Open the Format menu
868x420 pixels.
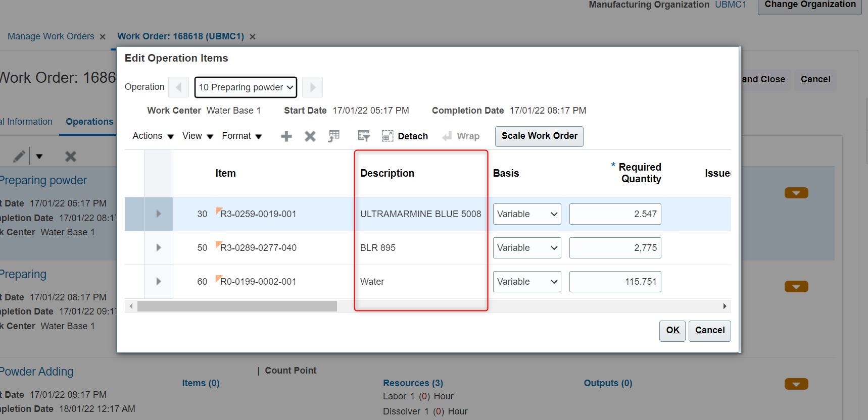click(x=242, y=136)
